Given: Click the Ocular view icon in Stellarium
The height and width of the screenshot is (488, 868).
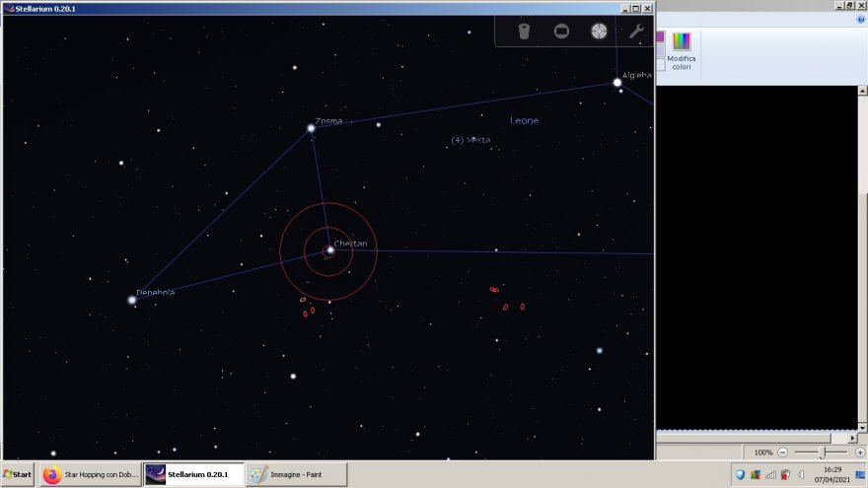Looking at the screenshot, I should (524, 31).
